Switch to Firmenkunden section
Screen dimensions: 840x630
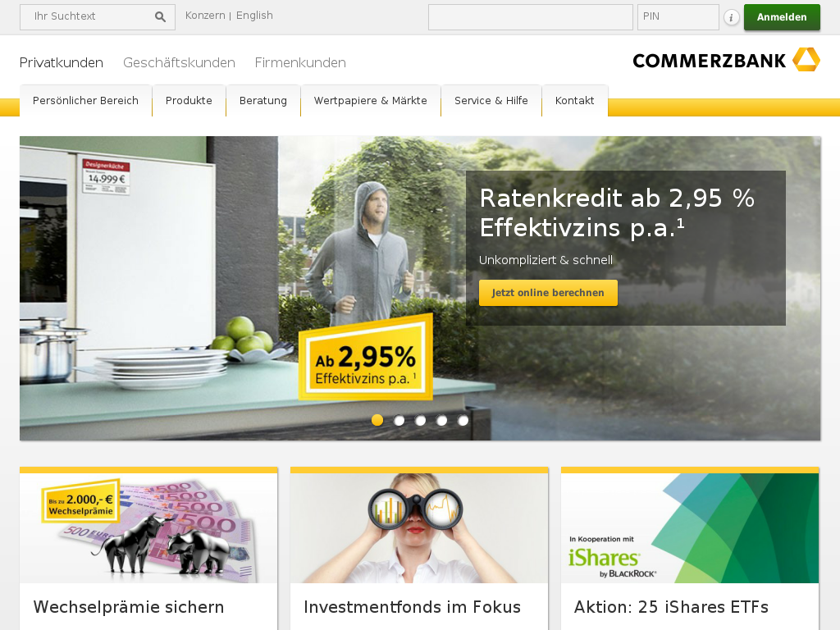click(x=300, y=62)
